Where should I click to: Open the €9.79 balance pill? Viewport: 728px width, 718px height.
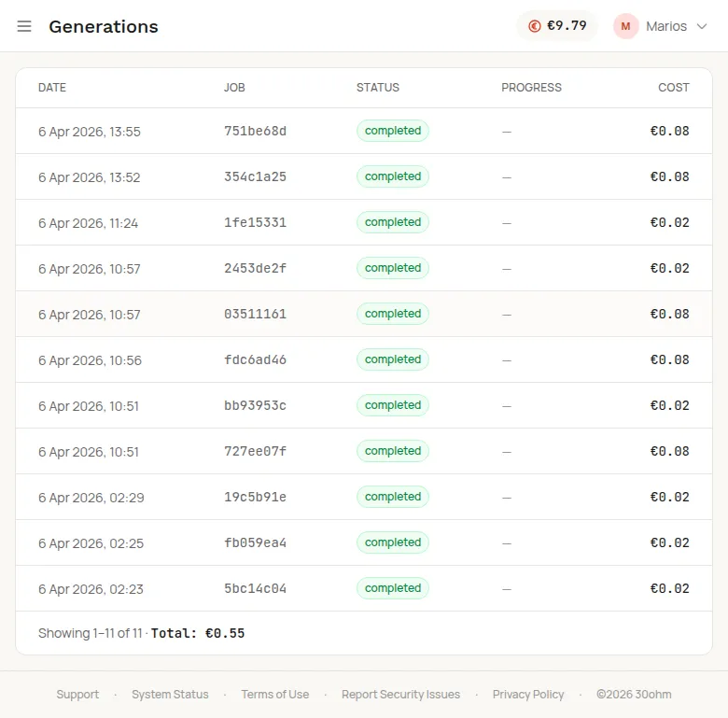click(x=557, y=26)
